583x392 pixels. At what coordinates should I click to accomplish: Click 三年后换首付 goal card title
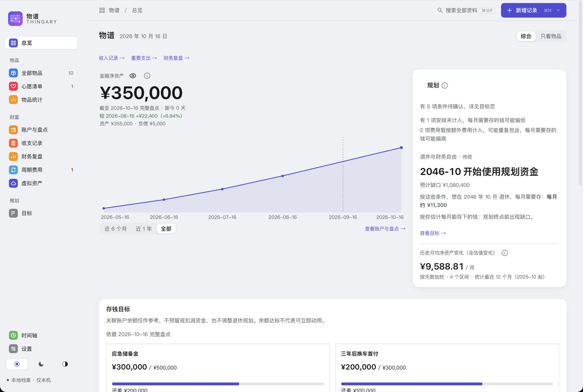click(x=360, y=354)
